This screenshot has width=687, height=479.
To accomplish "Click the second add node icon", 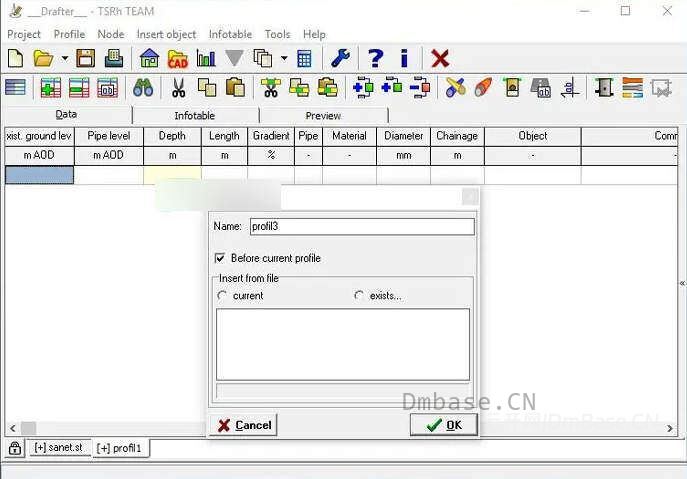I will pyautogui.click(x=392, y=86).
